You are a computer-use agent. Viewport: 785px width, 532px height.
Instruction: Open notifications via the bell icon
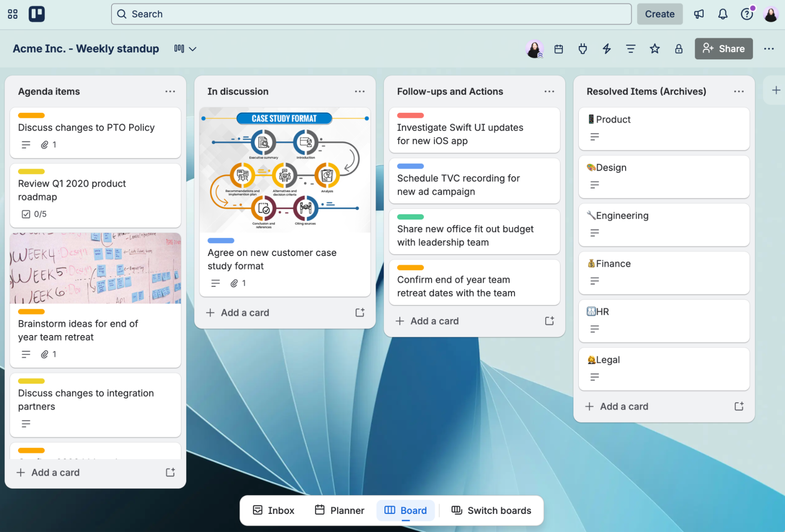tap(723, 14)
